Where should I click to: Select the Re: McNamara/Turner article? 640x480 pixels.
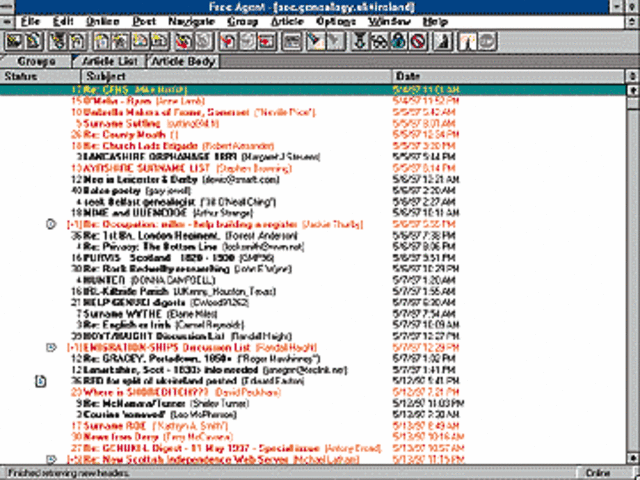313,404
